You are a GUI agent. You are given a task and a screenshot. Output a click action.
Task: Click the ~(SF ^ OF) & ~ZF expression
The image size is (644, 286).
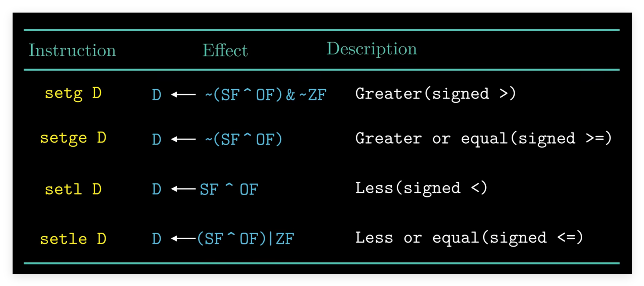(x=266, y=95)
